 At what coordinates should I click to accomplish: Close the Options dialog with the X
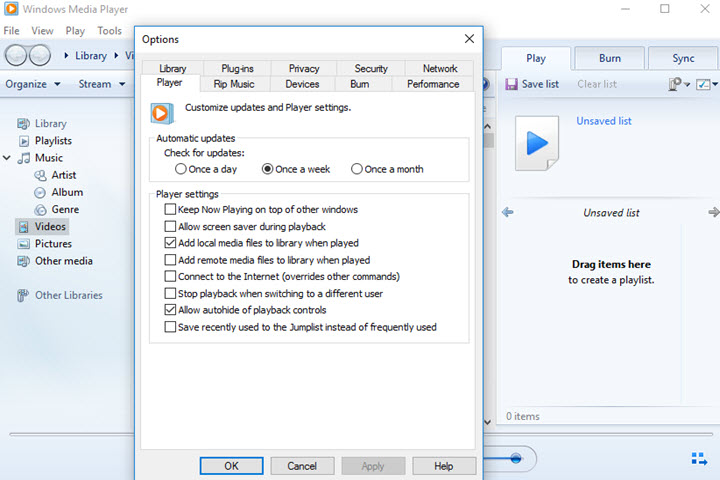coord(469,39)
